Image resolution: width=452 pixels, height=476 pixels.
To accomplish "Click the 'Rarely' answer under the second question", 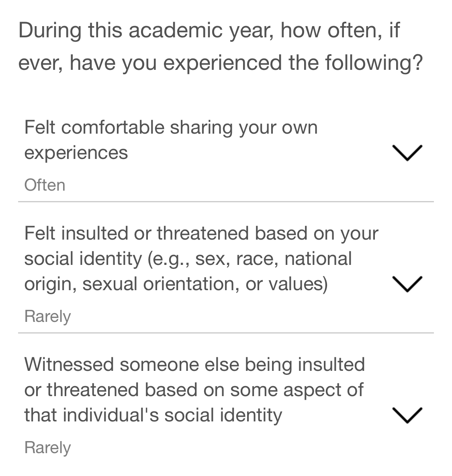I will coord(47,316).
